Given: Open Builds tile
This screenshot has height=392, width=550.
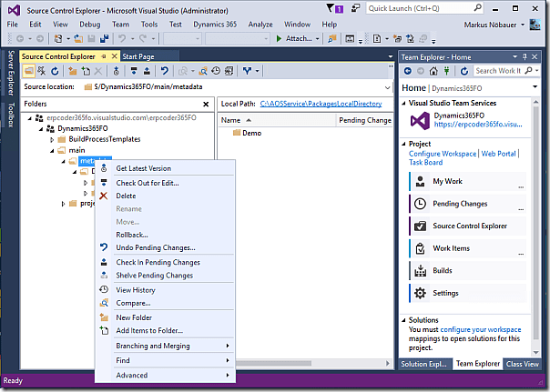Looking at the screenshot, I should 467,271.
